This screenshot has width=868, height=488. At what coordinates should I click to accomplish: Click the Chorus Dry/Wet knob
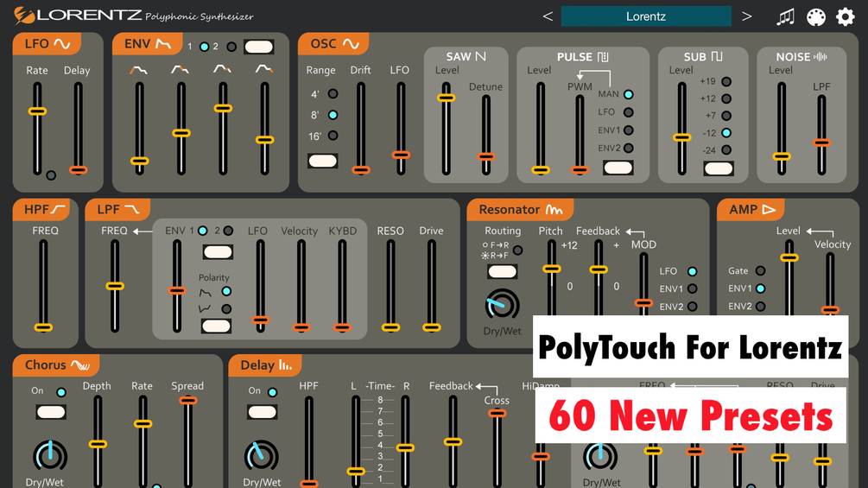click(x=50, y=456)
